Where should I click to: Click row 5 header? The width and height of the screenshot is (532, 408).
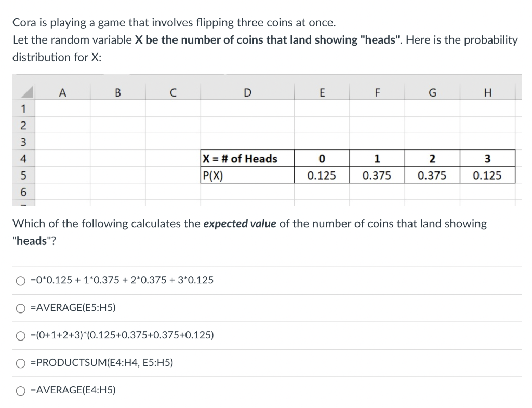click(x=23, y=175)
